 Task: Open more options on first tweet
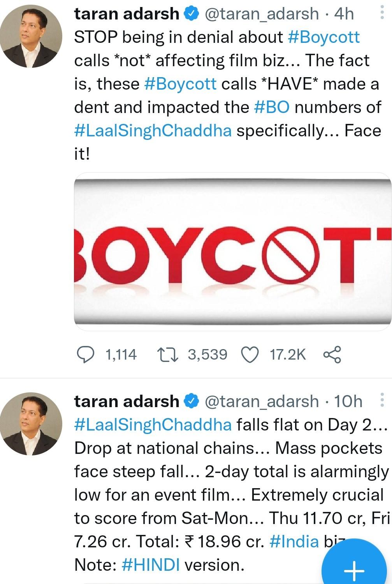click(381, 14)
